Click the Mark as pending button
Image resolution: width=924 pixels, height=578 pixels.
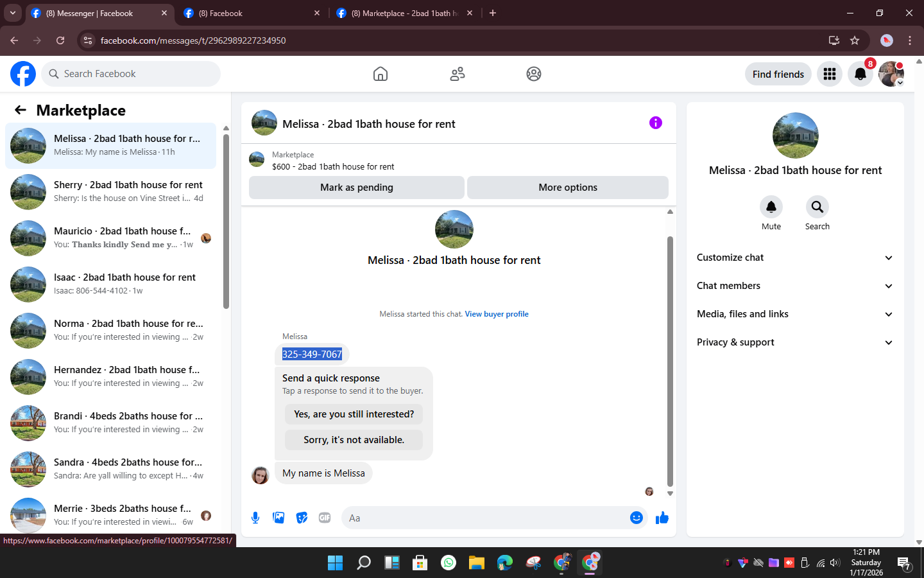(x=357, y=188)
